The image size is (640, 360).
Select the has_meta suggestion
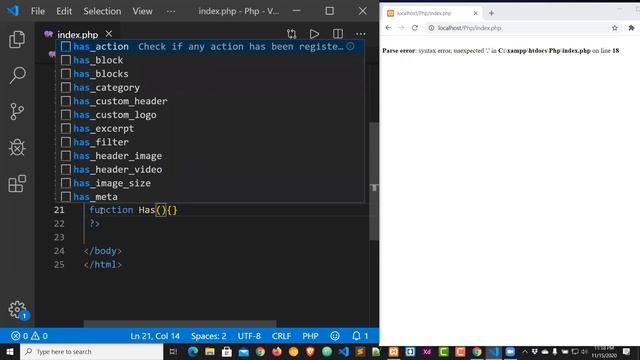[210, 196]
